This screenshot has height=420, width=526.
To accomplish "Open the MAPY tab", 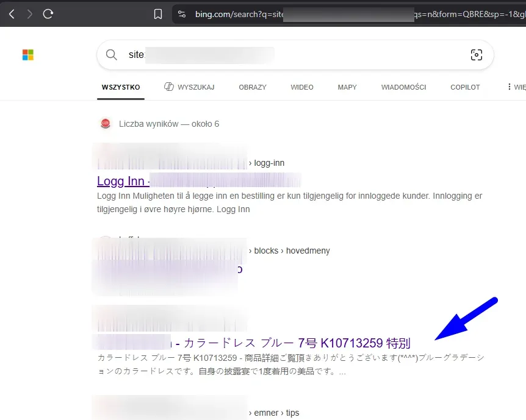I will [x=347, y=87].
